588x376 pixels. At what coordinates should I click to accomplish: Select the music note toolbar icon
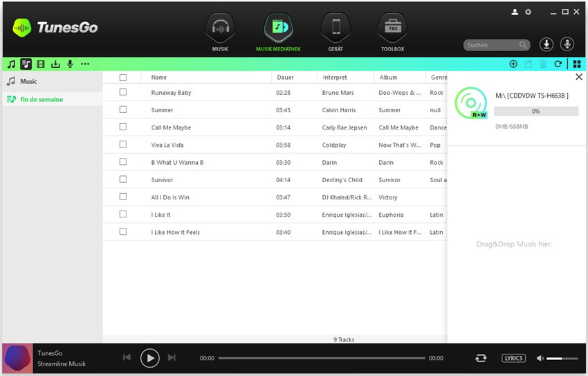pos(12,64)
